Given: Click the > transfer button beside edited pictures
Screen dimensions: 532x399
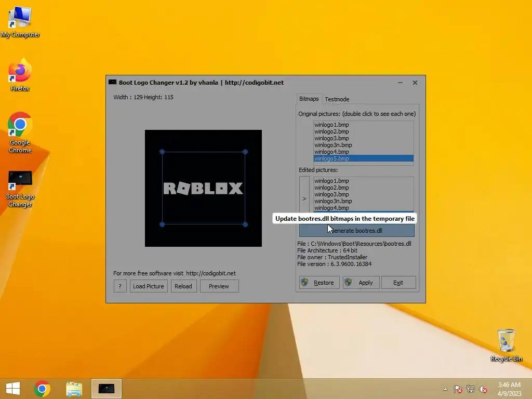Looking at the screenshot, I should [304, 198].
